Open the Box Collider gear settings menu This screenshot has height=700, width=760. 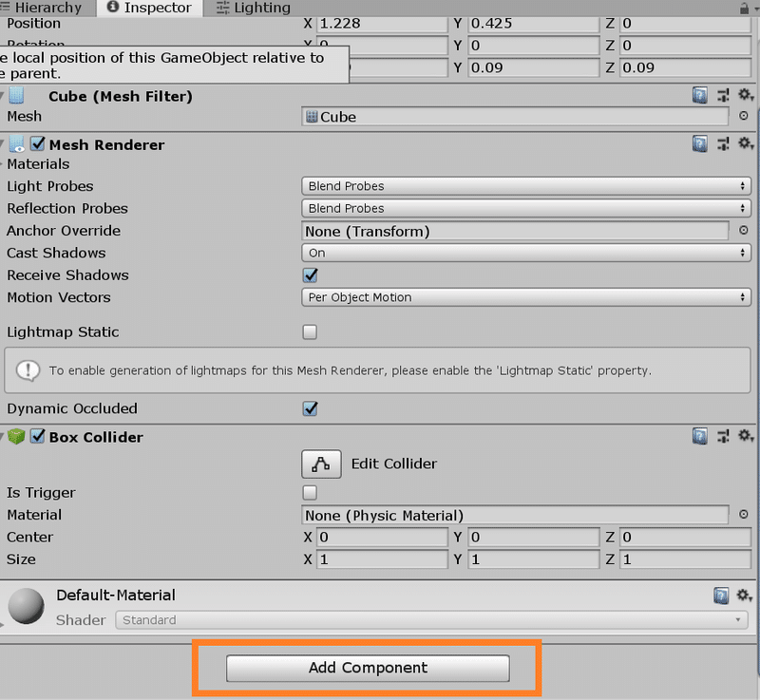(746, 436)
